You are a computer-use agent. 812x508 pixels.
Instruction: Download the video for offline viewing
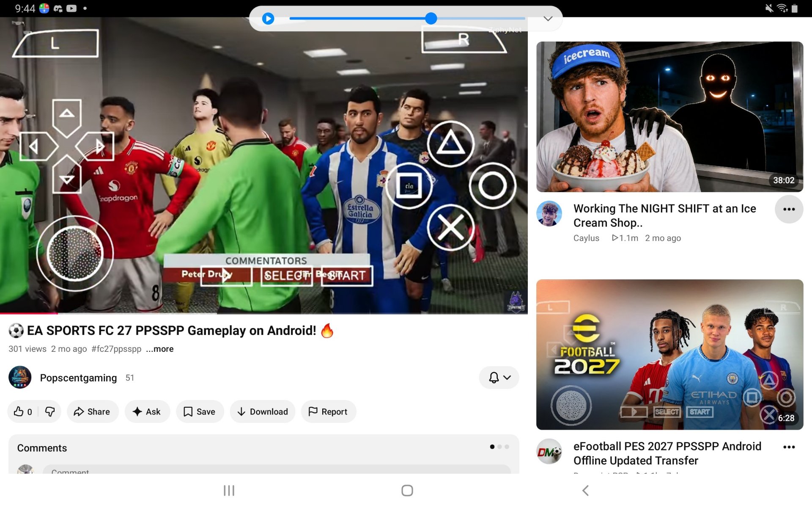tap(263, 411)
